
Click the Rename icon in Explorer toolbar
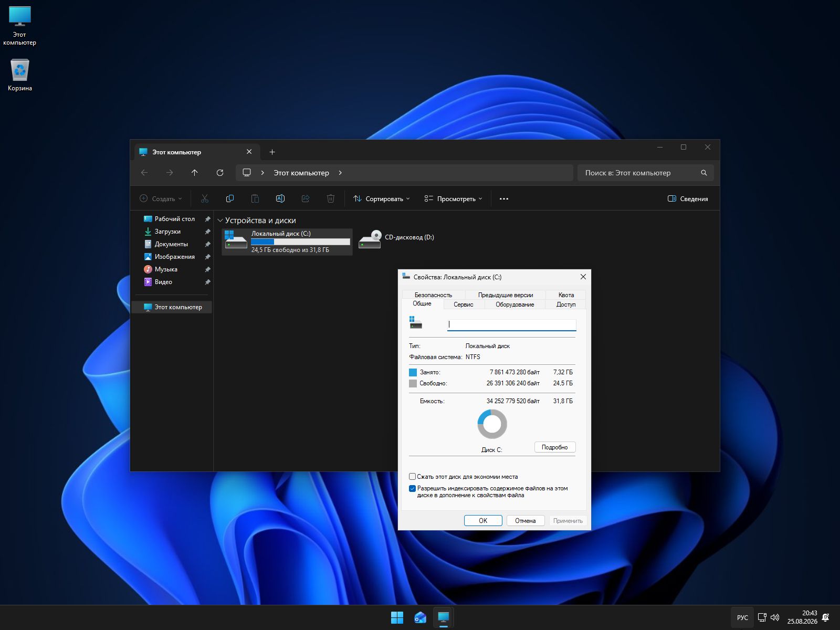pos(280,198)
